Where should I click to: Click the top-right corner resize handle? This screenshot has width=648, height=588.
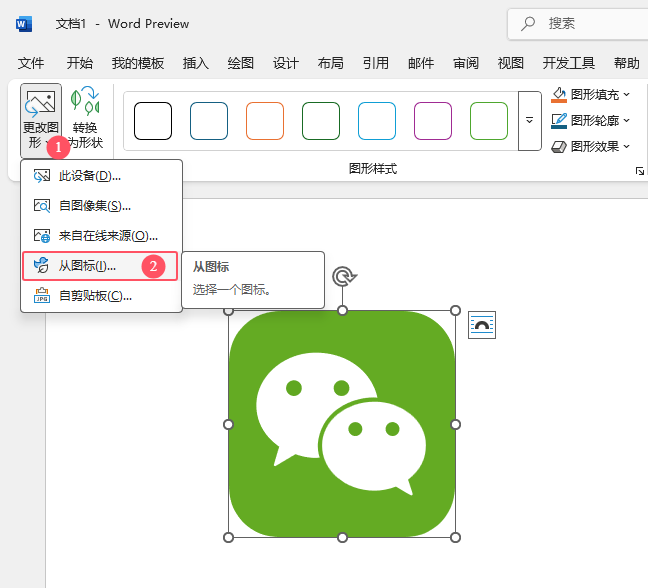pyautogui.click(x=455, y=311)
